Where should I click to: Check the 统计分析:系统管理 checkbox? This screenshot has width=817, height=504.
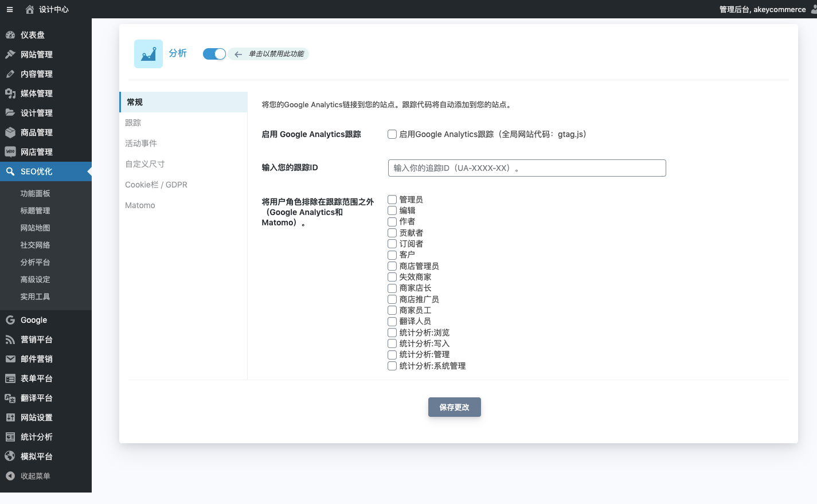click(x=392, y=366)
